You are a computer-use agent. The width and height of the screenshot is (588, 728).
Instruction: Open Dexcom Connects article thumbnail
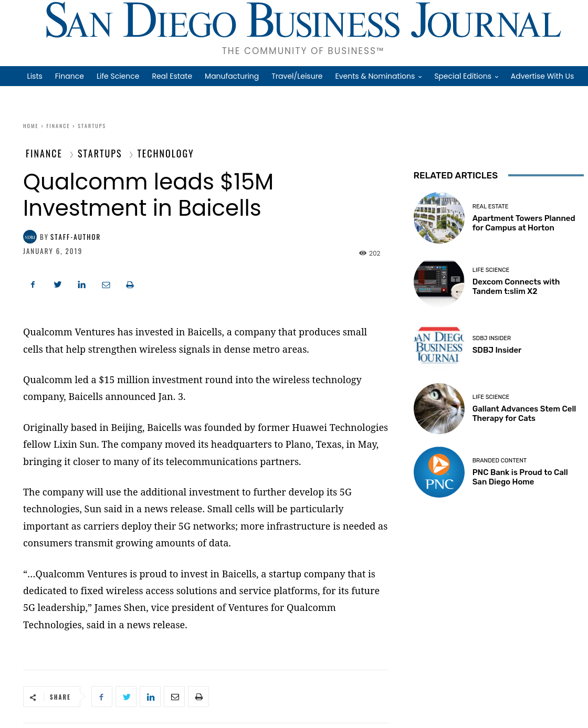click(439, 281)
